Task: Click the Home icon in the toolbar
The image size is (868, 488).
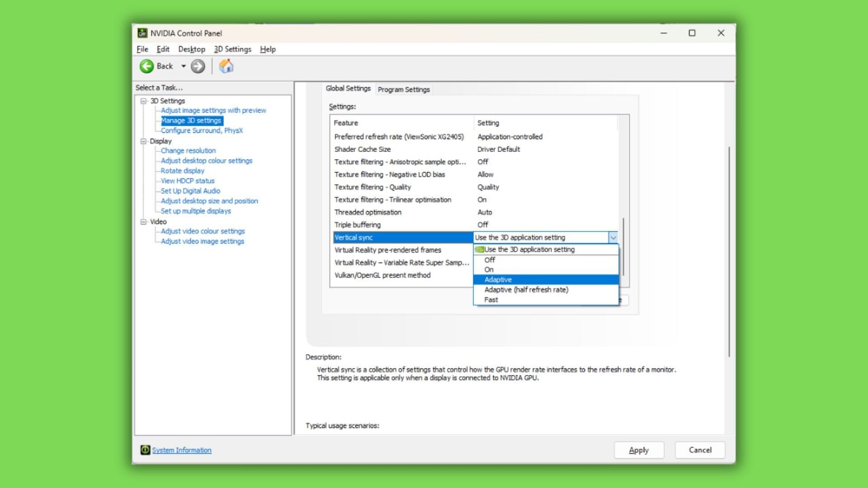Action: (x=226, y=66)
